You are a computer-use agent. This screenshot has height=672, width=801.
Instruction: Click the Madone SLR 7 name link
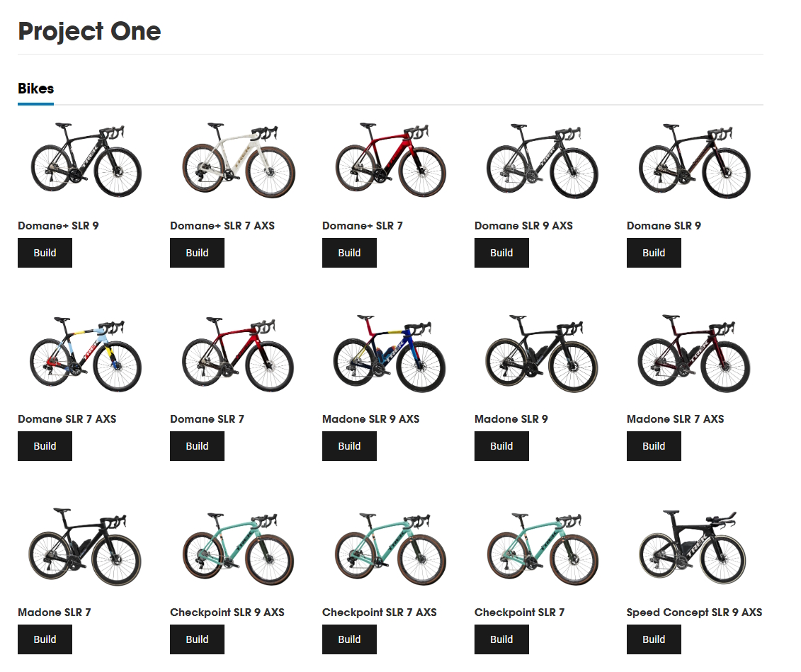click(x=55, y=613)
